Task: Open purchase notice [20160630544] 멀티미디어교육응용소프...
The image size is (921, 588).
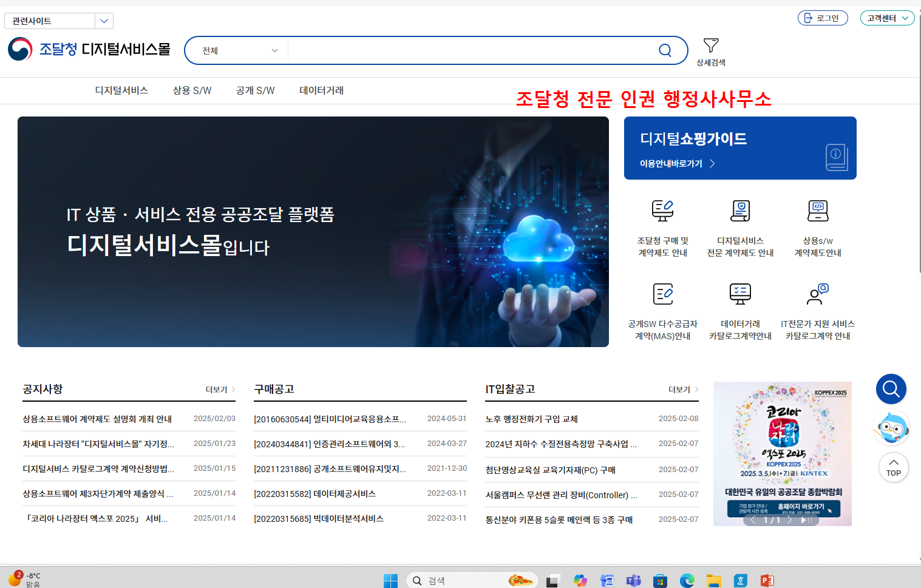Action: 330,419
